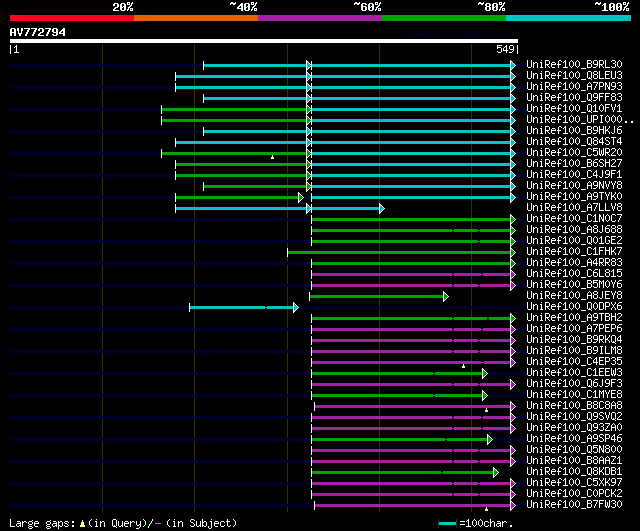The height and width of the screenshot is (531, 640).
Task: Select the UniRef100_Q0DPX6 label
Action: (574, 307)
